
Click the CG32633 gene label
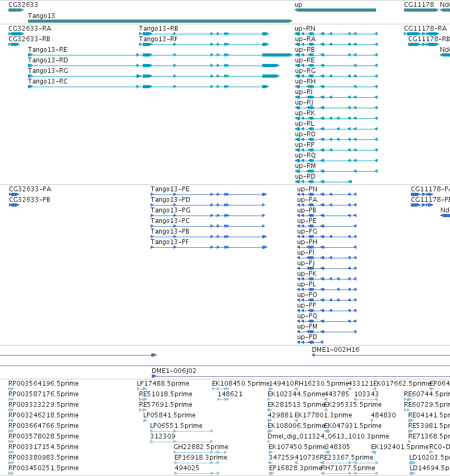23,5
